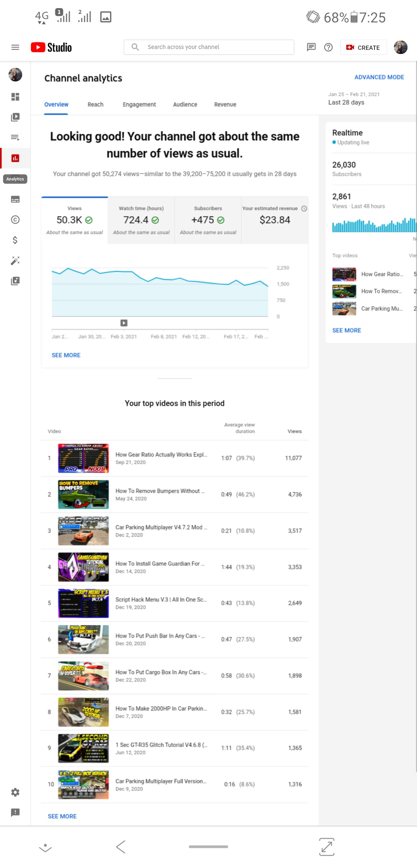Select the Subscribers +475 metric card
417x868 pixels.
(208, 220)
